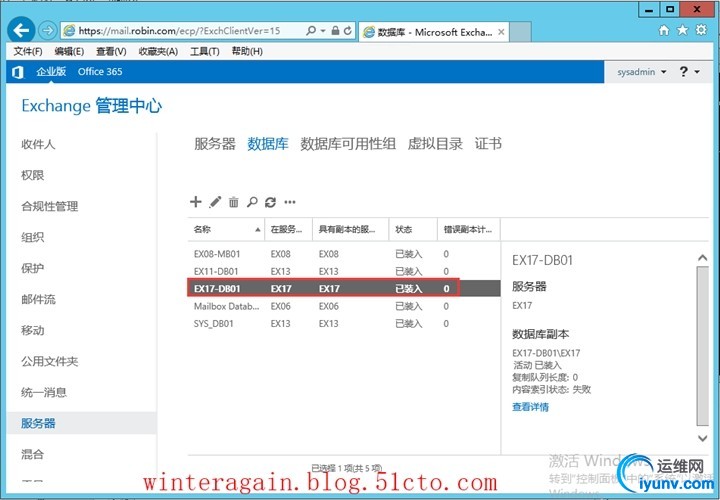Switch to the 企业版 header tab
This screenshot has width=720, height=500.
coord(51,72)
